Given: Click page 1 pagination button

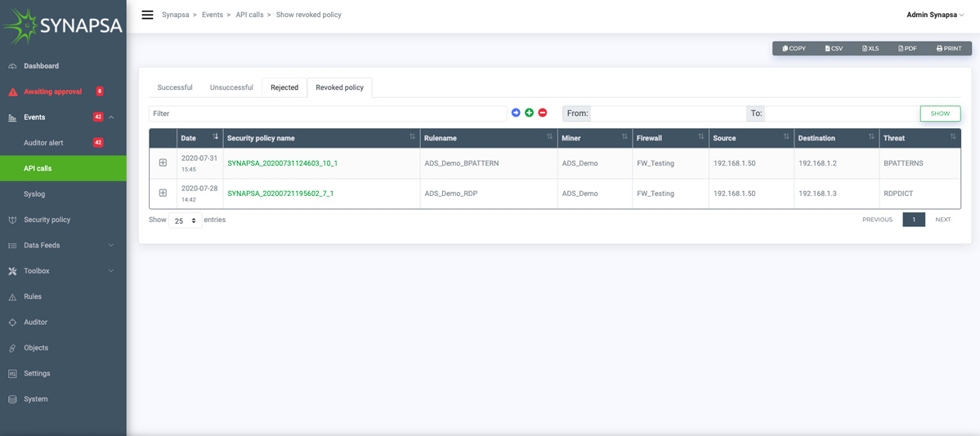Looking at the screenshot, I should [914, 220].
